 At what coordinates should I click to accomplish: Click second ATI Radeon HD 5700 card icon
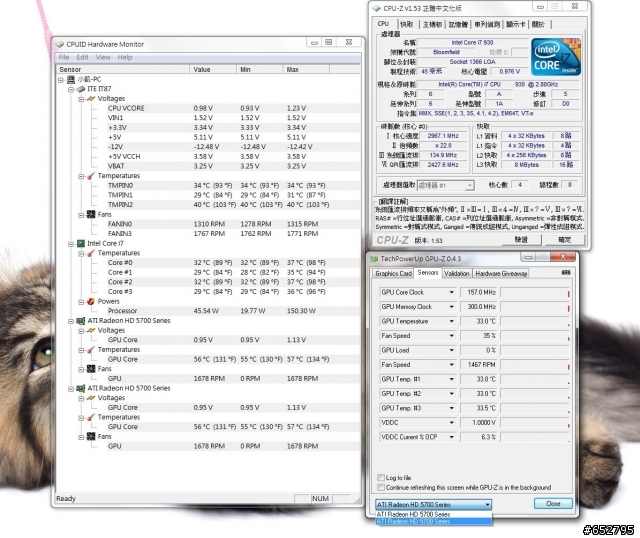click(81, 388)
